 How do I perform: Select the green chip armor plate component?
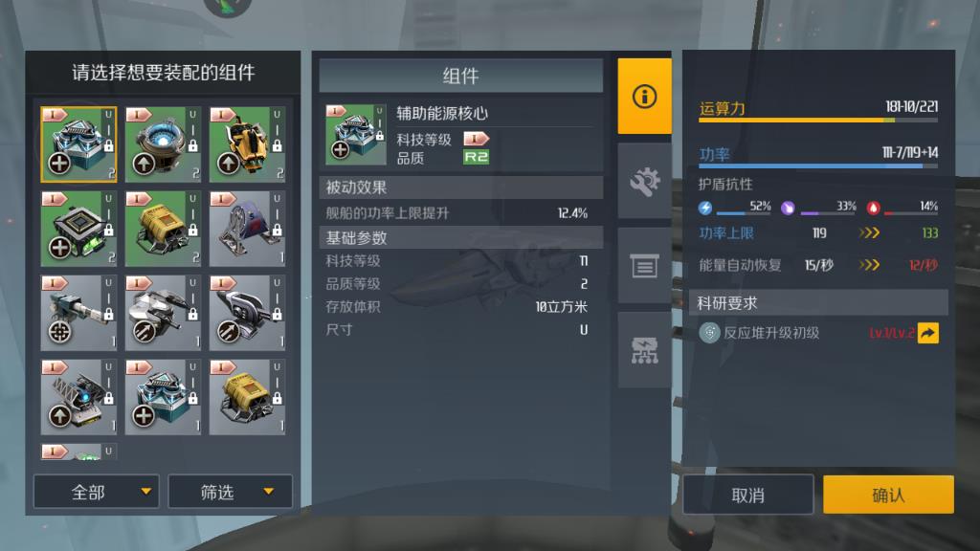click(78, 229)
